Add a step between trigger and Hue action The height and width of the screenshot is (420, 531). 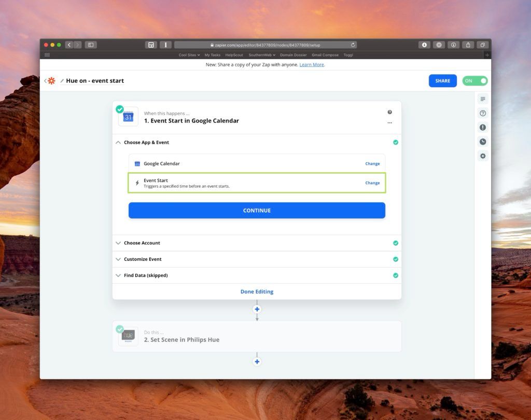pyautogui.click(x=257, y=309)
